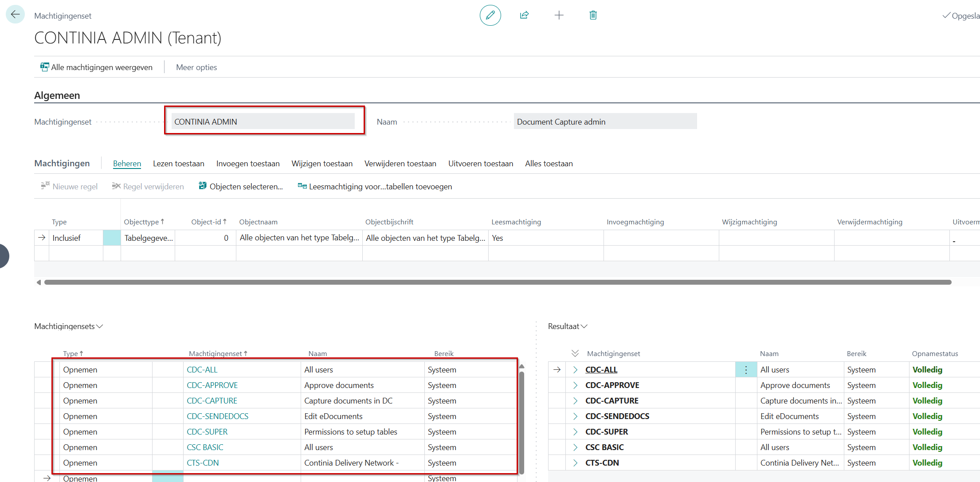Open CDC-APPROVE link in Machtigingensets list
The width and height of the screenshot is (980, 482).
click(212, 385)
